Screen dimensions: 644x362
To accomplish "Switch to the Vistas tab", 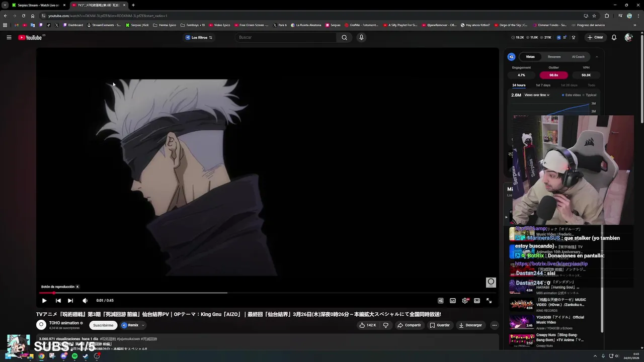I will [530, 57].
